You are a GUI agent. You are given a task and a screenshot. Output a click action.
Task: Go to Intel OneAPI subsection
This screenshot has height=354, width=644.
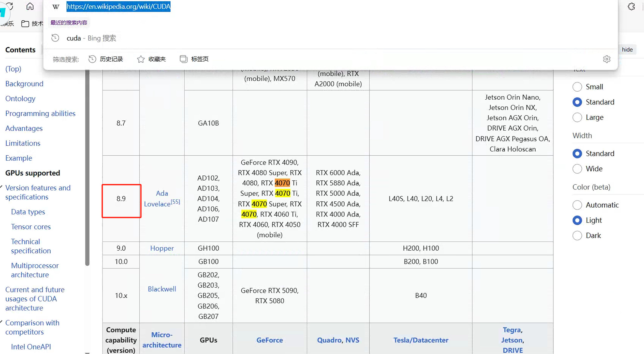[x=31, y=347]
